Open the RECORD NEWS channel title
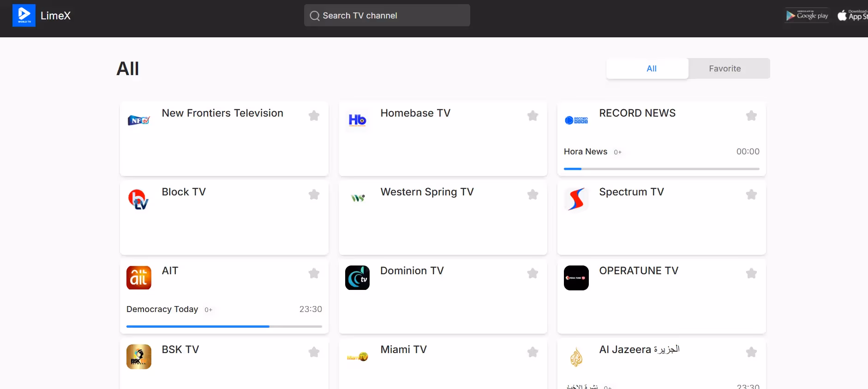Viewport: 868px width, 389px height. click(637, 113)
